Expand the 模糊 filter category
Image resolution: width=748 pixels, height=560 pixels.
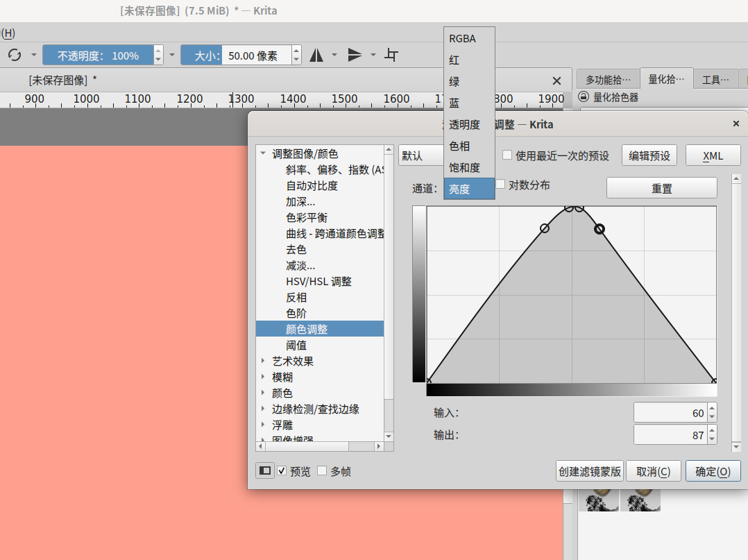tap(262, 377)
